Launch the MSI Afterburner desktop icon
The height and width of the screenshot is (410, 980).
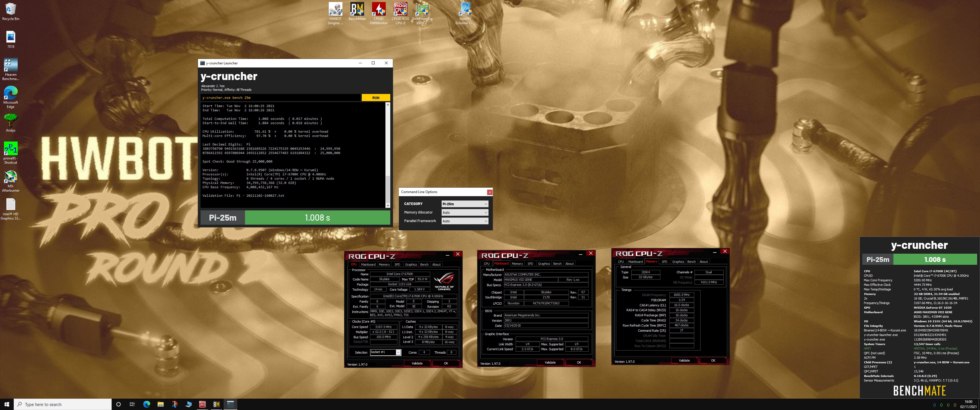point(11,181)
